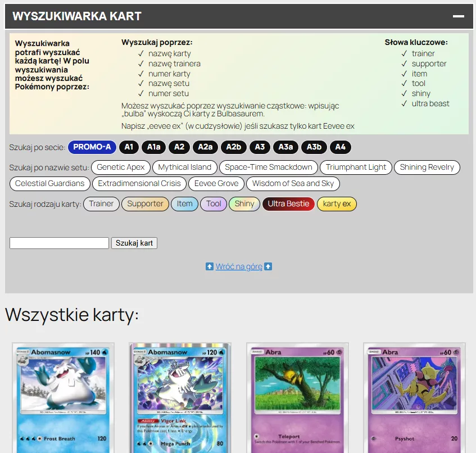Open the Abra Teleport card
Image resolution: width=476 pixels, height=453 pixels.
[x=298, y=398]
